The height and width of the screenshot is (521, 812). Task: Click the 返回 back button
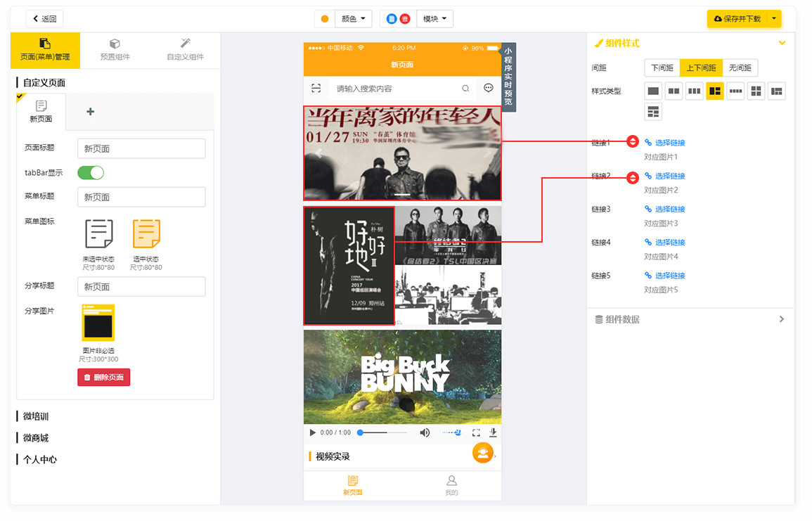(44, 19)
